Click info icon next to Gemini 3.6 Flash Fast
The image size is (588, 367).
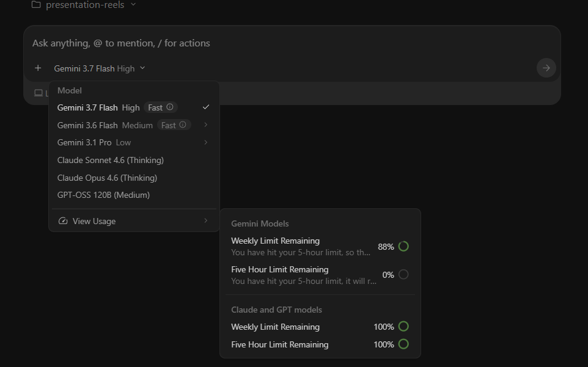pyautogui.click(x=183, y=125)
